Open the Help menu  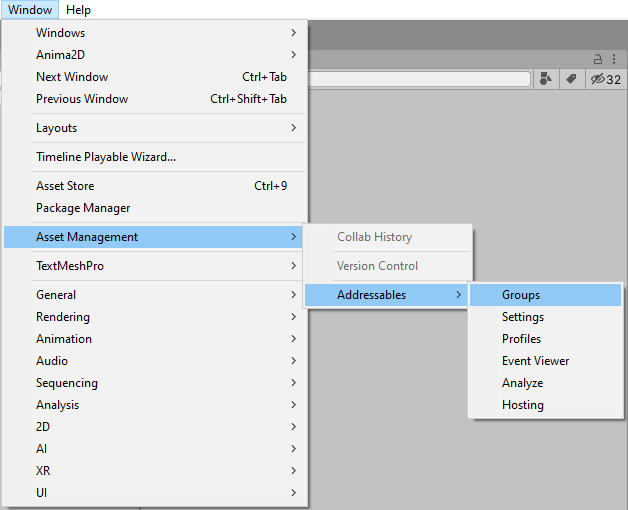tap(78, 10)
